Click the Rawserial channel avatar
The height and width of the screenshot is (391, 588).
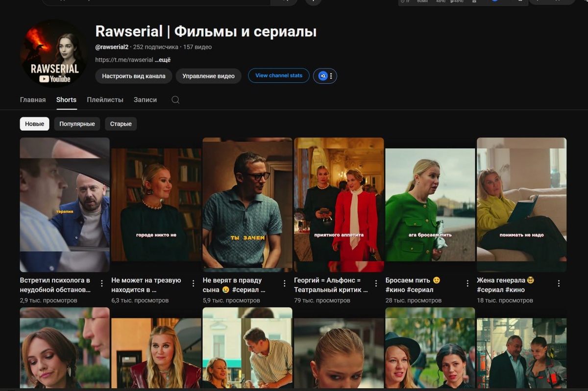(53, 53)
